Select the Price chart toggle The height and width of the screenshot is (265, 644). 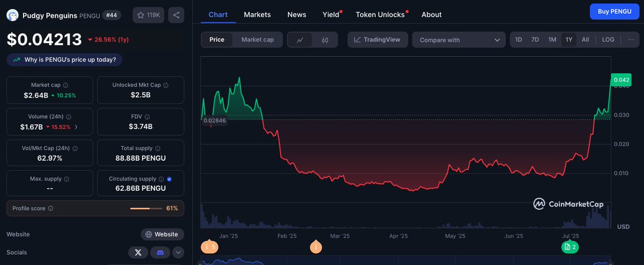click(x=217, y=39)
